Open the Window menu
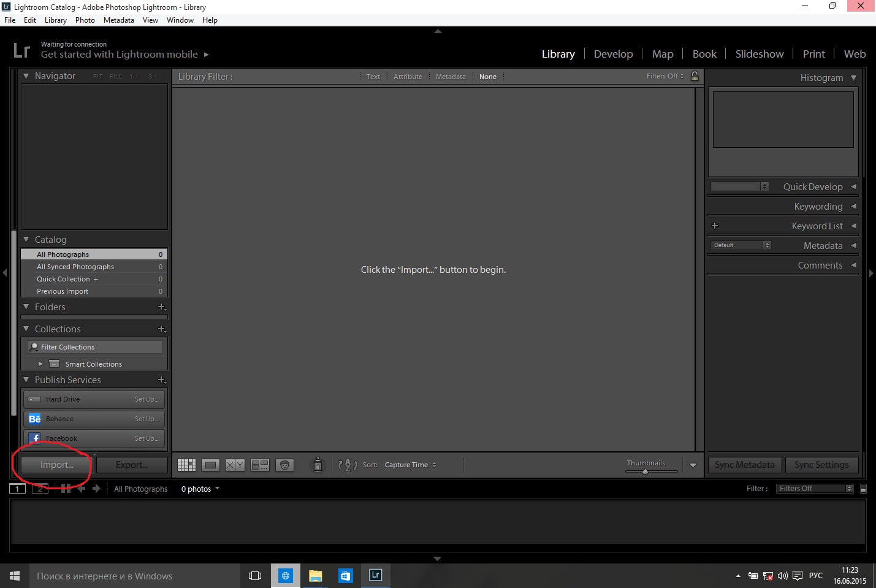 tap(180, 20)
